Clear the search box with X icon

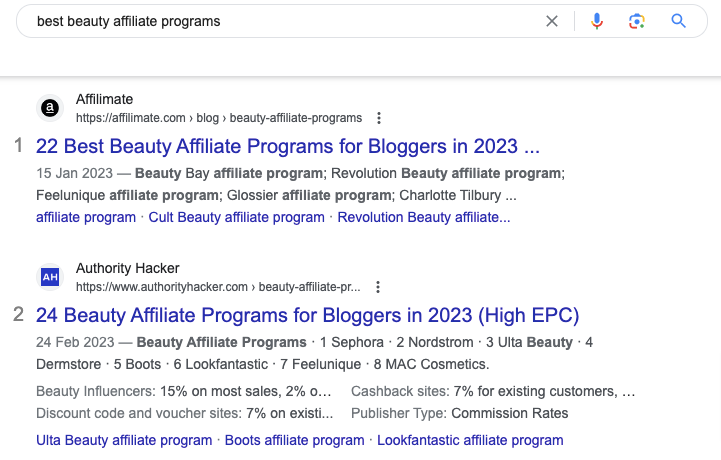point(552,21)
